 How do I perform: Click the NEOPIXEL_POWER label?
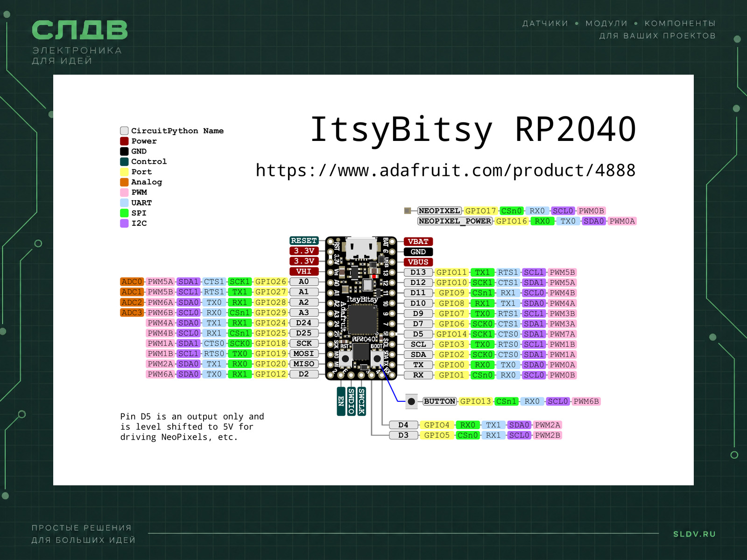[x=455, y=221]
